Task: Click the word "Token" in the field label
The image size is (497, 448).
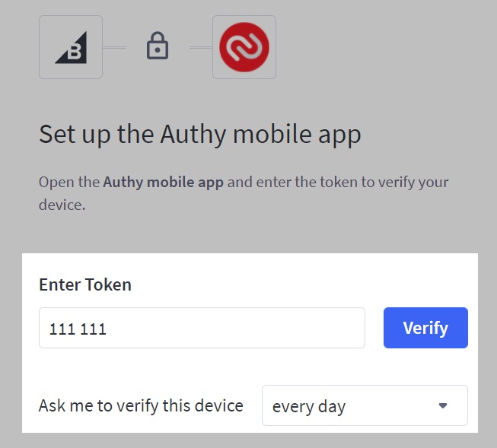Action: (x=107, y=284)
